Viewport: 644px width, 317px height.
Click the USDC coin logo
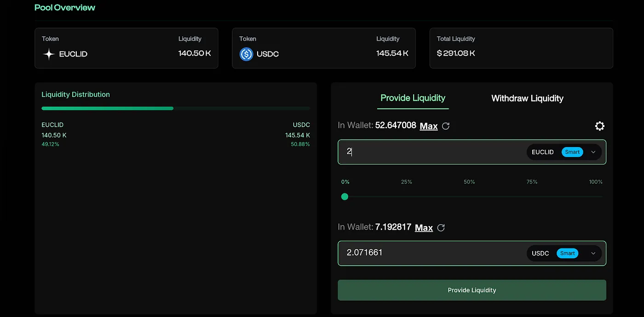click(247, 54)
